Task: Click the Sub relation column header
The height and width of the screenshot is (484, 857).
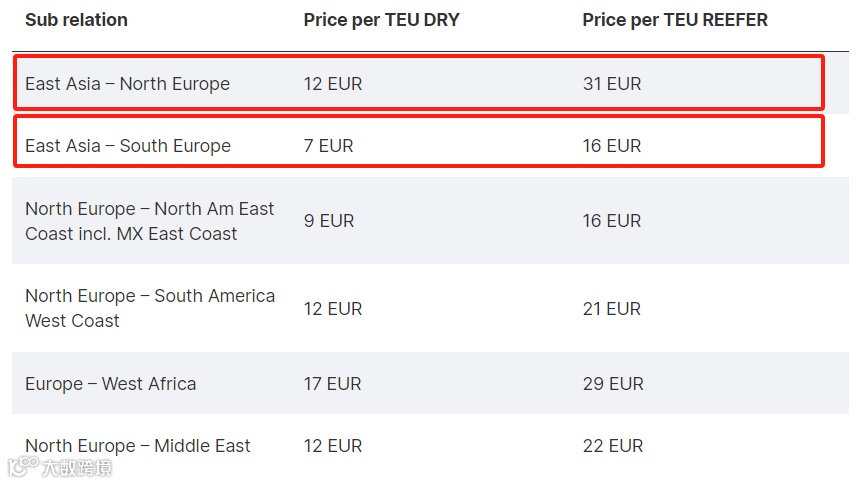Action: (x=76, y=20)
